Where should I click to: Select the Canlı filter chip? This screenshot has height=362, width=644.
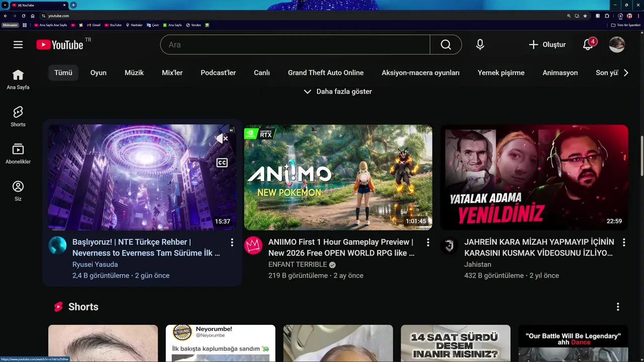tap(262, 73)
